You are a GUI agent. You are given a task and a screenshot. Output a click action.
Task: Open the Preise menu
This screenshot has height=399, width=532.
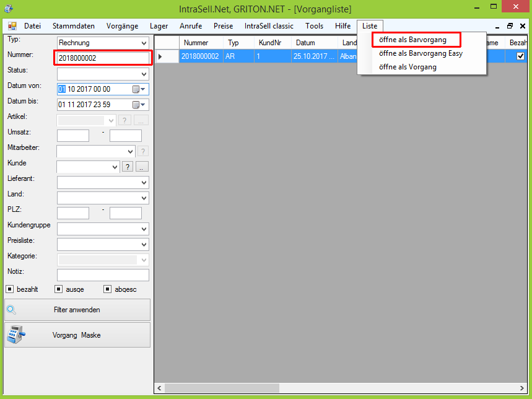(223, 26)
